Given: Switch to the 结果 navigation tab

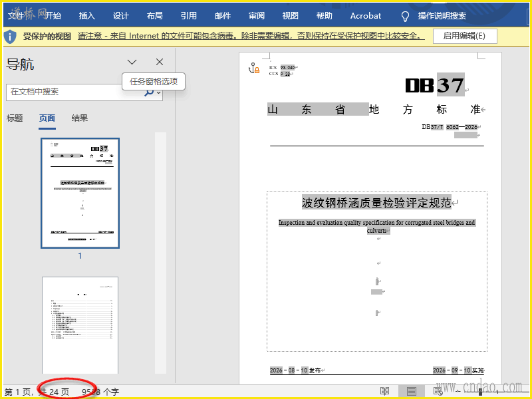Looking at the screenshot, I should tap(80, 118).
